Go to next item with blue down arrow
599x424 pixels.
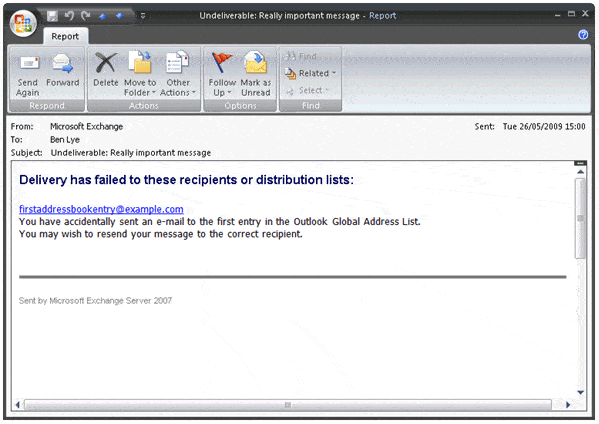pyautogui.click(x=120, y=16)
